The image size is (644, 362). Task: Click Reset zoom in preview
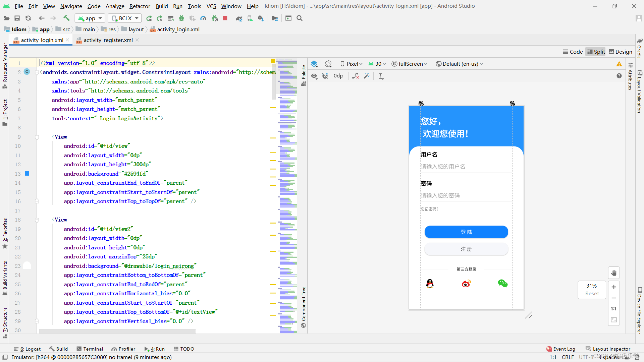click(x=592, y=294)
